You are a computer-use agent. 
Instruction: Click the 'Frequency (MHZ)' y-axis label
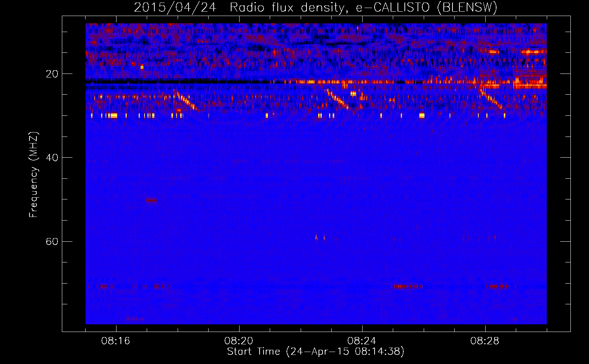33,175
